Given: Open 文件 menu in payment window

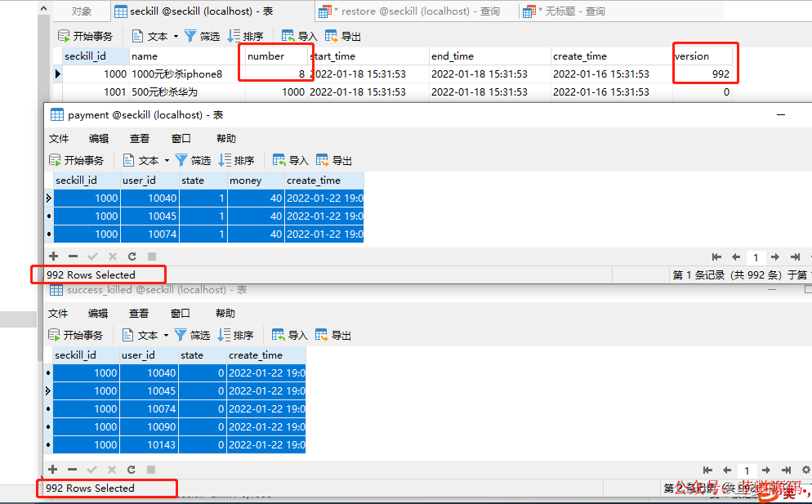Looking at the screenshot, I should click(59, 138).
